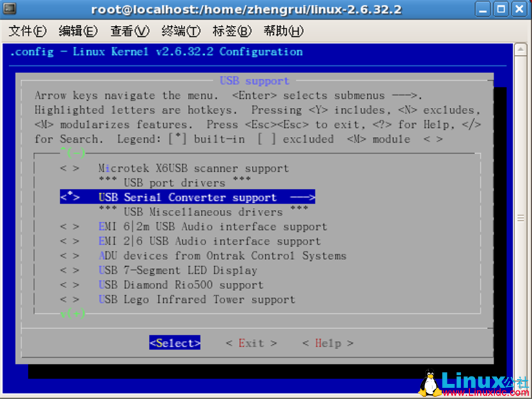
Task: Toggle USB Lego Infrared Tower option
Action: point(70,300)
